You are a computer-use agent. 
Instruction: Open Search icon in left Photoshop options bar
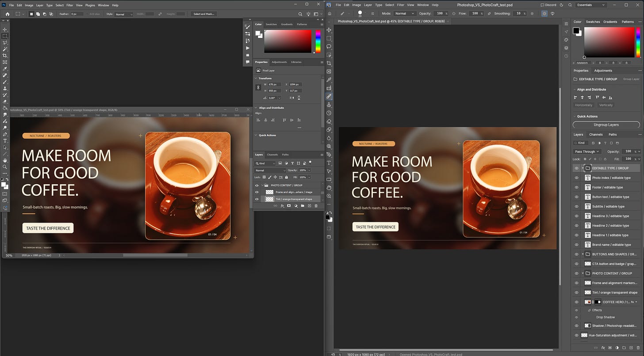(x=300, y=14)
